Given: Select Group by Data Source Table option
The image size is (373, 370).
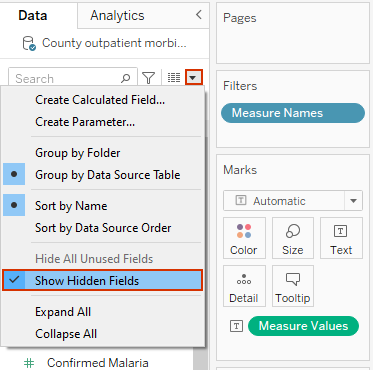Looking at the screenshot, I should pyautogui.click(x=108, y=175).
